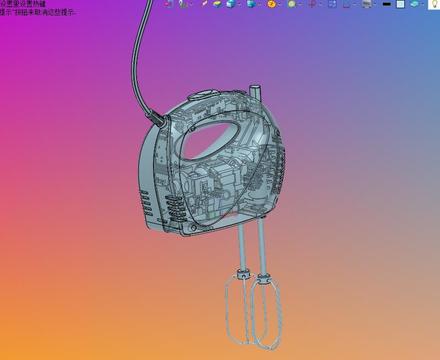Click the pink eraser-like tool icon

(204, 4)
